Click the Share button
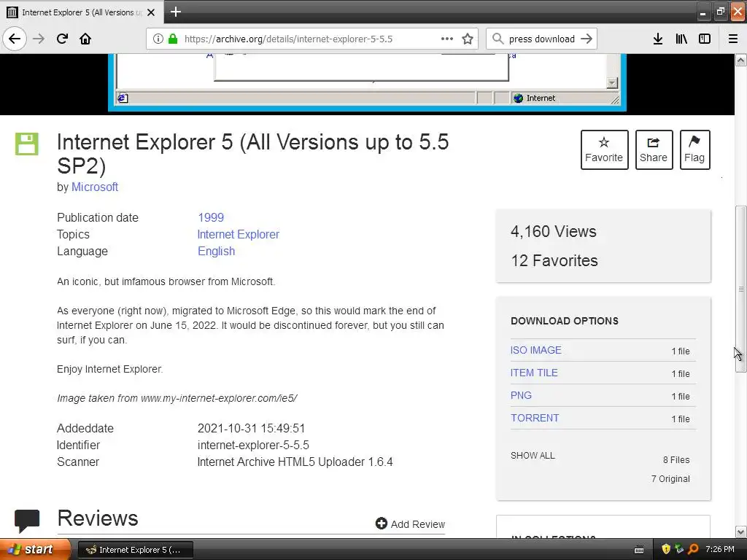Screen dimensions: 747x560 click(x=654, y=149)
